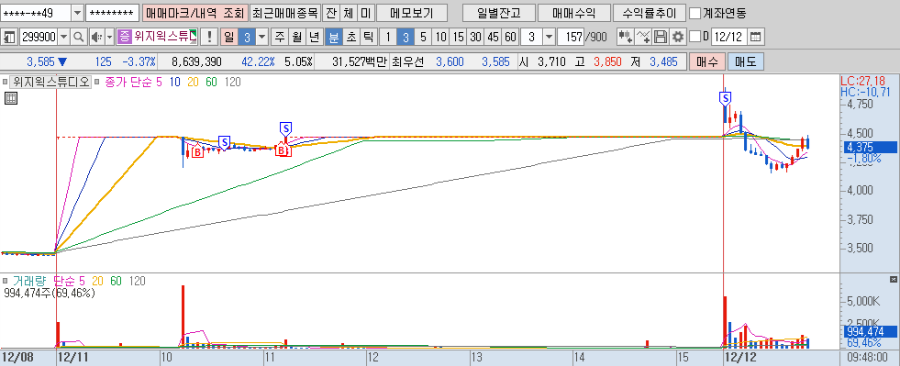Image resolution: width=900 pixels, height=366 pixels.
Task: Open the chart layout icon beside stock code
Action: tap(10, 37)
